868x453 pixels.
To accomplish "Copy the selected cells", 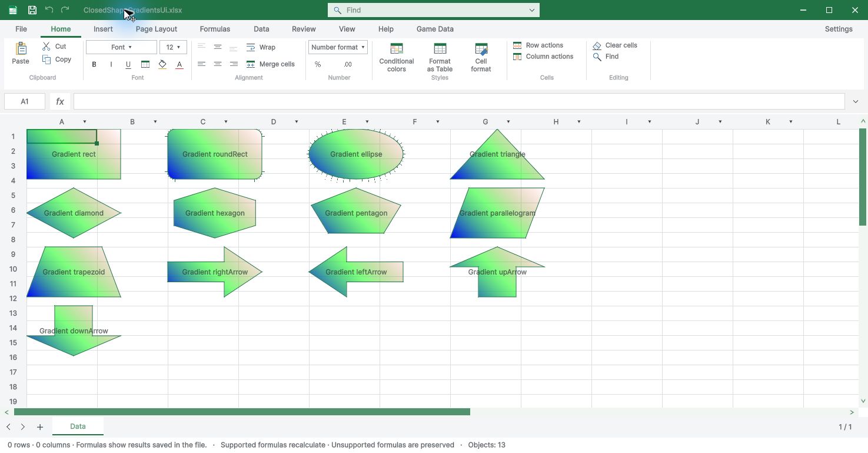I will tap(57, 59).
